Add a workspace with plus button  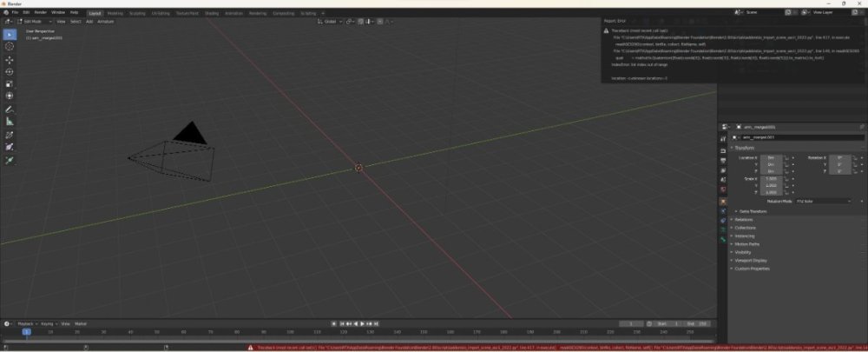coord(323,13)
